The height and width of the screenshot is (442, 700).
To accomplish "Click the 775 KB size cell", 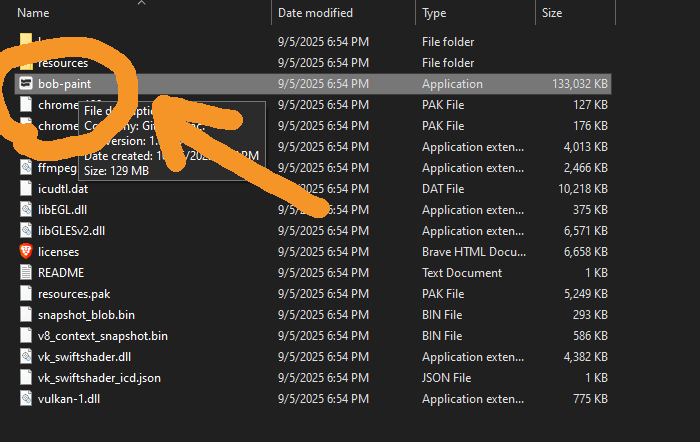I will click(x=590, y=399).
